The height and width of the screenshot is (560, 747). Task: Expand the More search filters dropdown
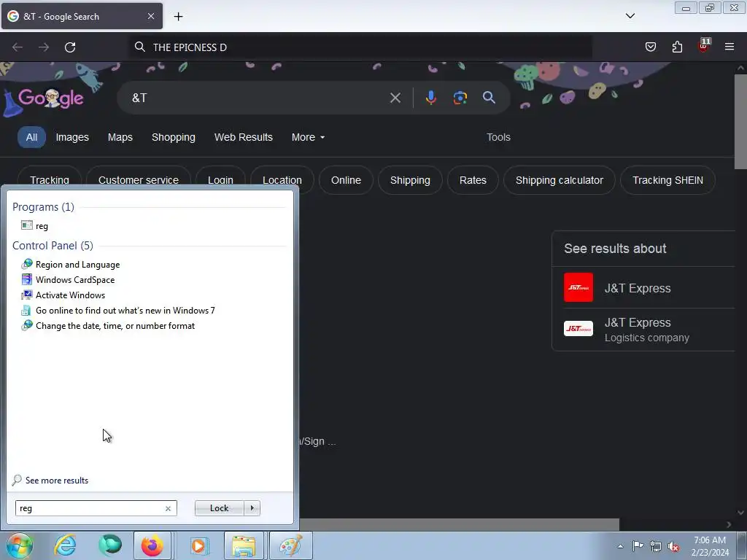308,137
